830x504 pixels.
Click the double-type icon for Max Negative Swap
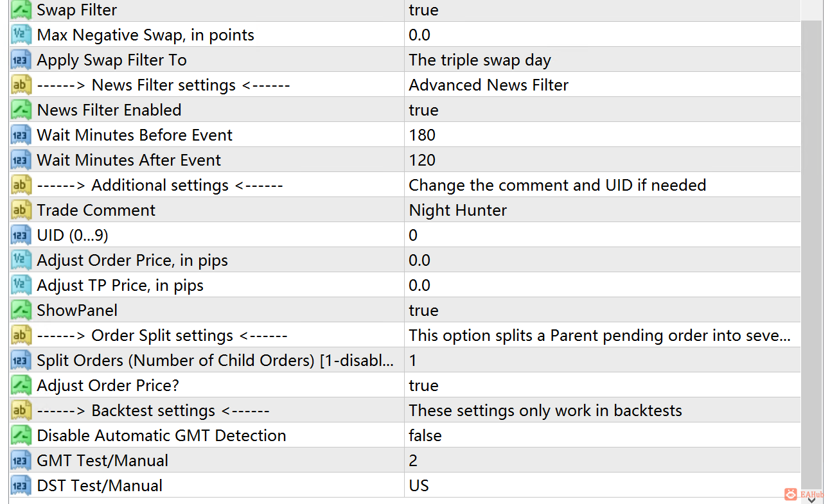(x=21, y=35)
